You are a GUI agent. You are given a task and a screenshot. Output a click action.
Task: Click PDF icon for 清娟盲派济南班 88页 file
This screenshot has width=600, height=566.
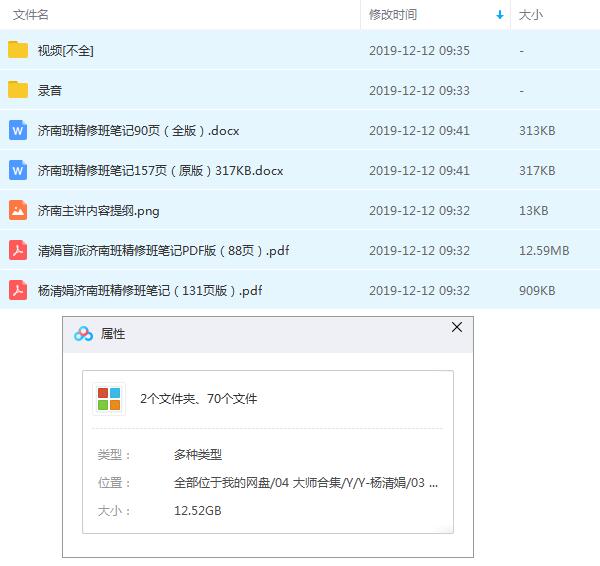[18, 250]
